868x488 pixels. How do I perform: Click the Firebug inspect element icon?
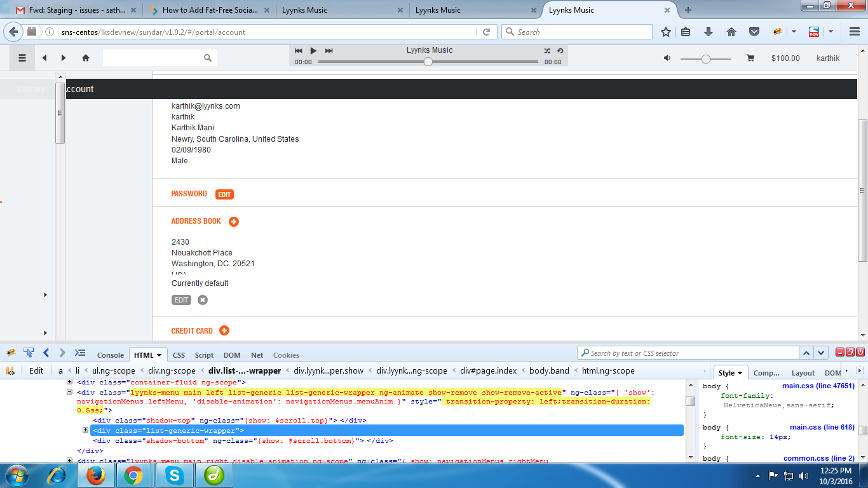coord(29,352)
